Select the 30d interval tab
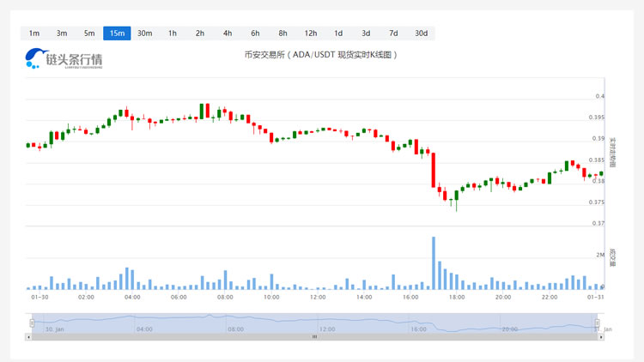This screenshot has height=362, width=644. point(421,33)
